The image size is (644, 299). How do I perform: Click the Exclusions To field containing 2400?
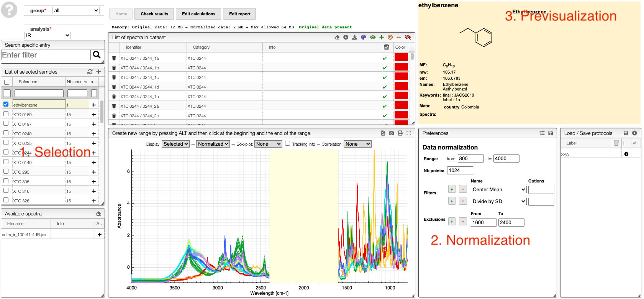(511, 222)
